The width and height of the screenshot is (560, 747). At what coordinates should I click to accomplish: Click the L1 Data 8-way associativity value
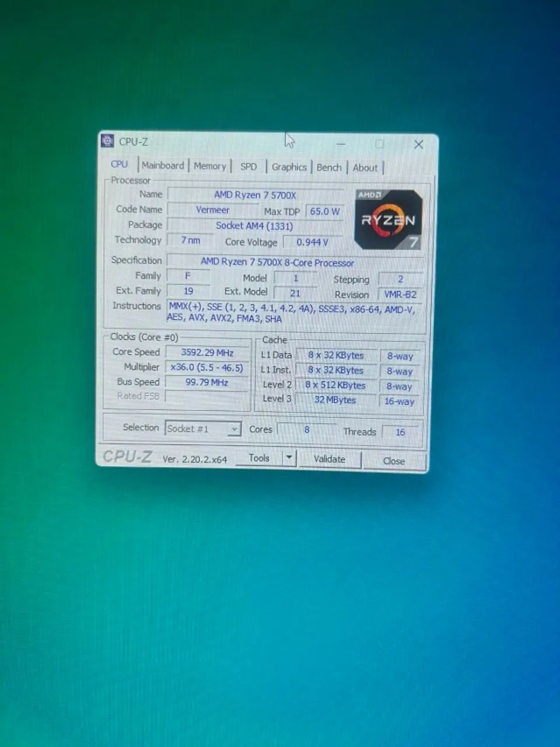400,357
